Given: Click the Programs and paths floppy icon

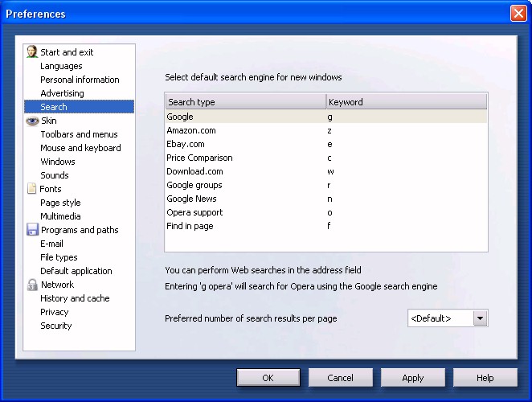Looking at the screenshot, I should tap(32, 230).
